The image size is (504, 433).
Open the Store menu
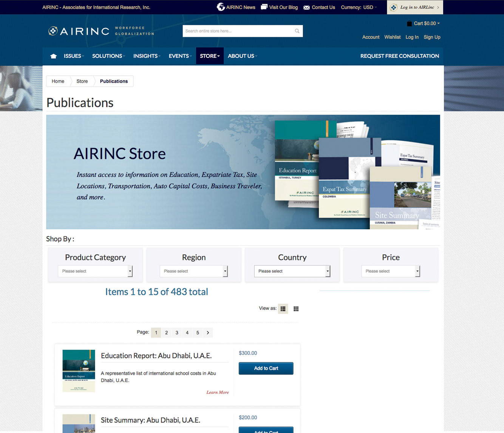pyautogui.click(x=210, y=56)
